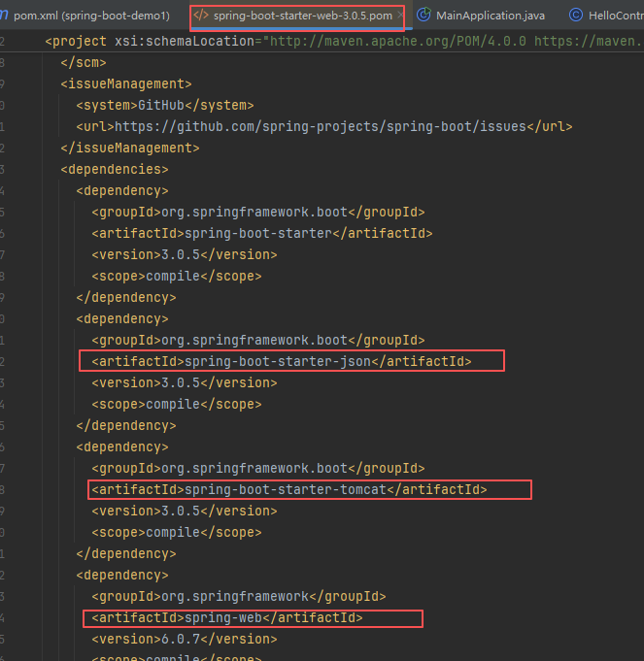644x661 pixels.
Task: Switch to the pom.xml (spring-boot-demo1) tab
Action: (x=90, y=17)
